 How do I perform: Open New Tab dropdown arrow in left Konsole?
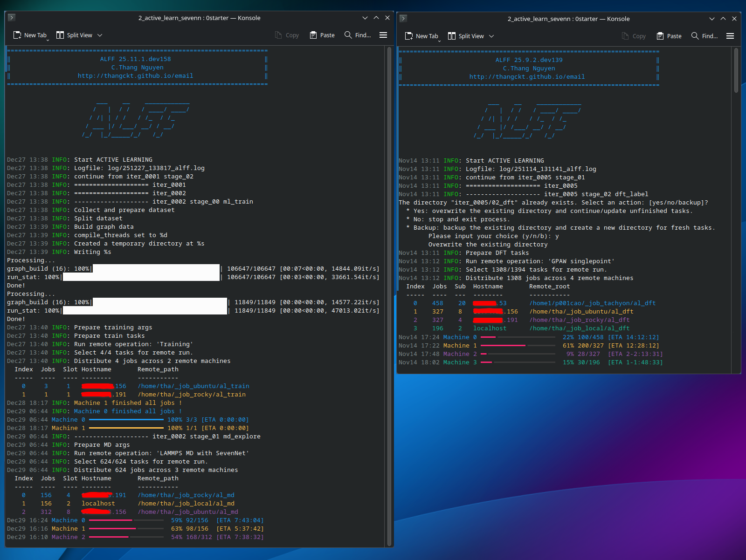48,40
